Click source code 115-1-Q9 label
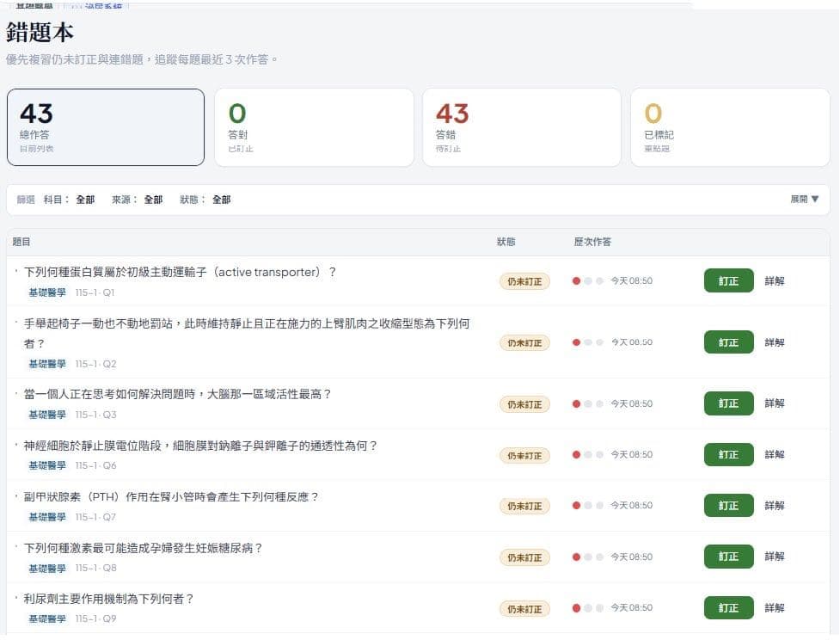Screen dimensions: 840x640 click(96, 619)
